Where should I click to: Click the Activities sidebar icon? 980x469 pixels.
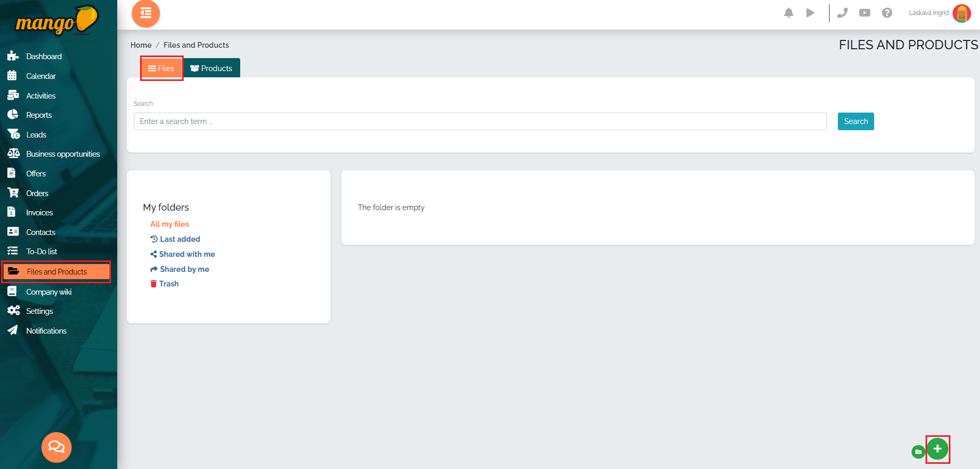[13, 95]
